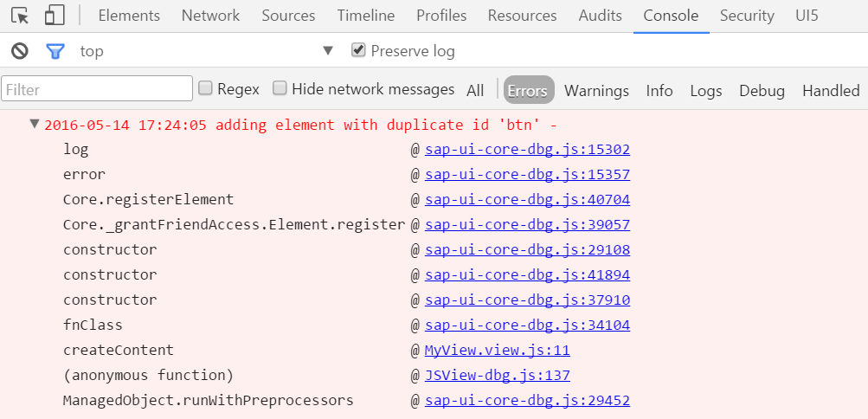Collapse the duplicate id error stack trace

[35, 124]
